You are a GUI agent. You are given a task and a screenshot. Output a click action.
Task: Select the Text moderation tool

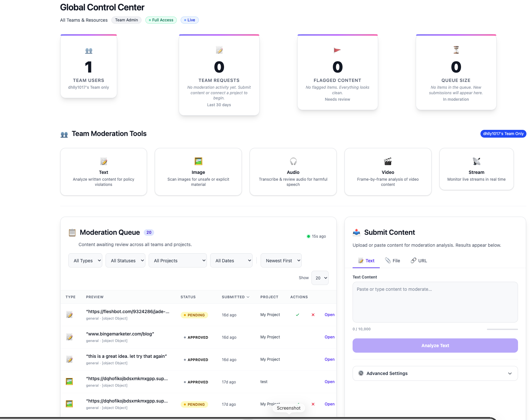point(103,172)
